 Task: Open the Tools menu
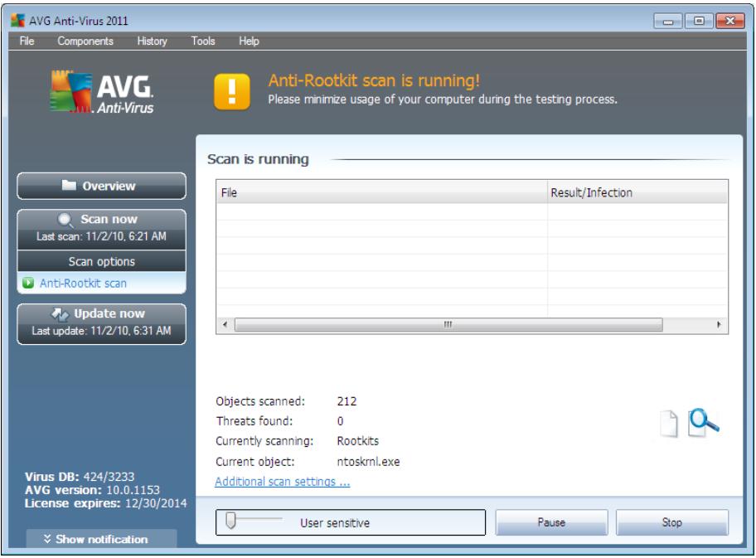203,41
